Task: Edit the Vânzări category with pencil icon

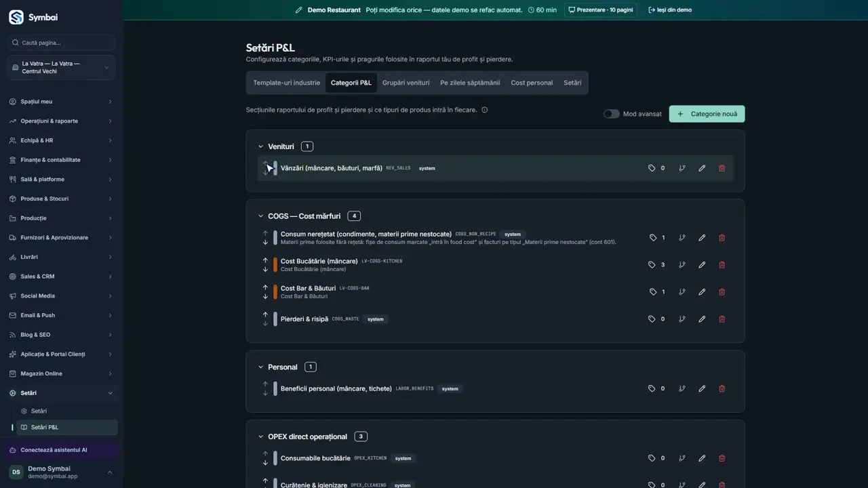Action: click(702, 168)
